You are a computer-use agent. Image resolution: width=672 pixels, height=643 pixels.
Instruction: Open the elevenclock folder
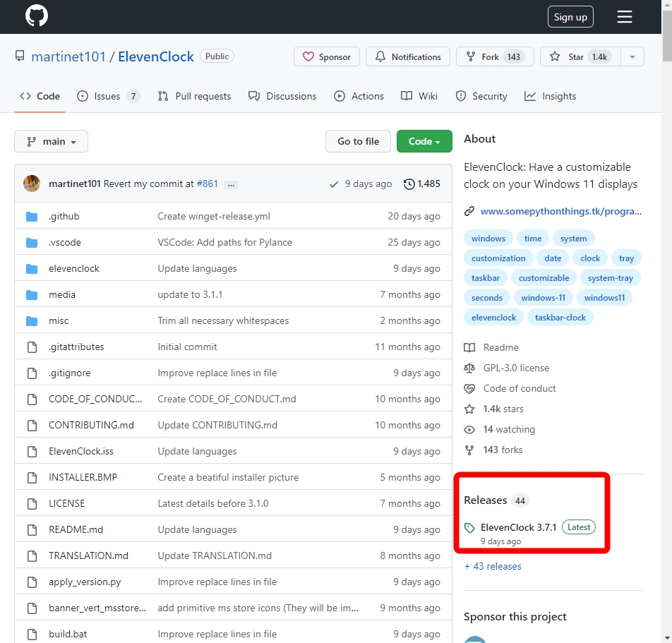click(74, 268)
